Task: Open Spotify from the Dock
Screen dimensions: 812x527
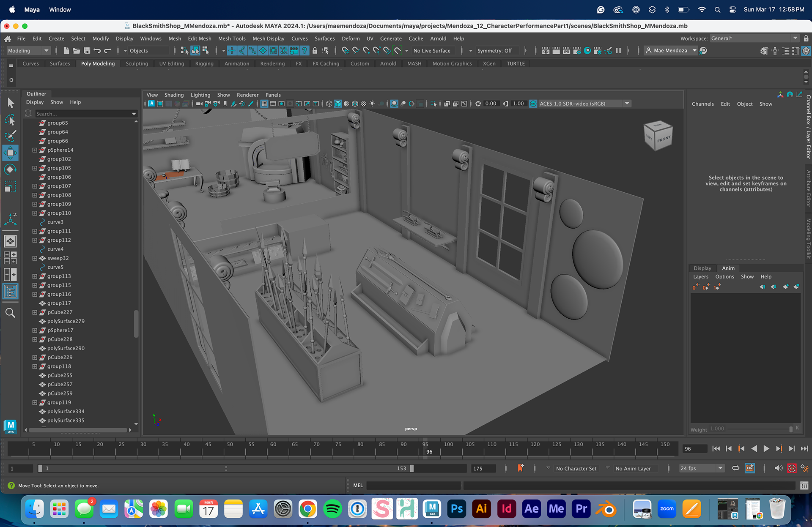Action: point(332,509)
